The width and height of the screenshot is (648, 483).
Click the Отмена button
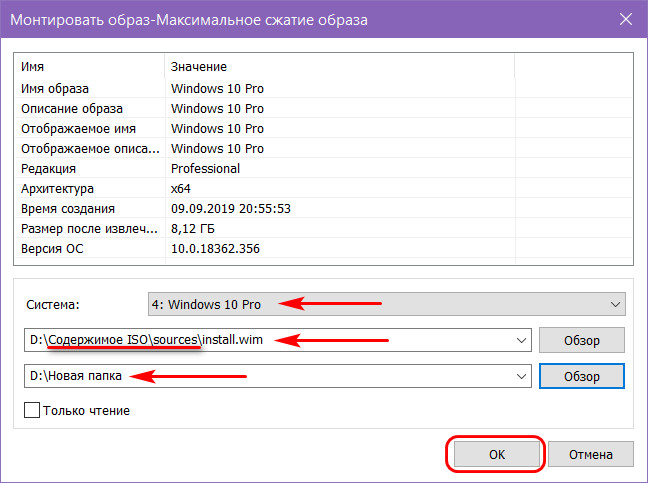point(591,454)
